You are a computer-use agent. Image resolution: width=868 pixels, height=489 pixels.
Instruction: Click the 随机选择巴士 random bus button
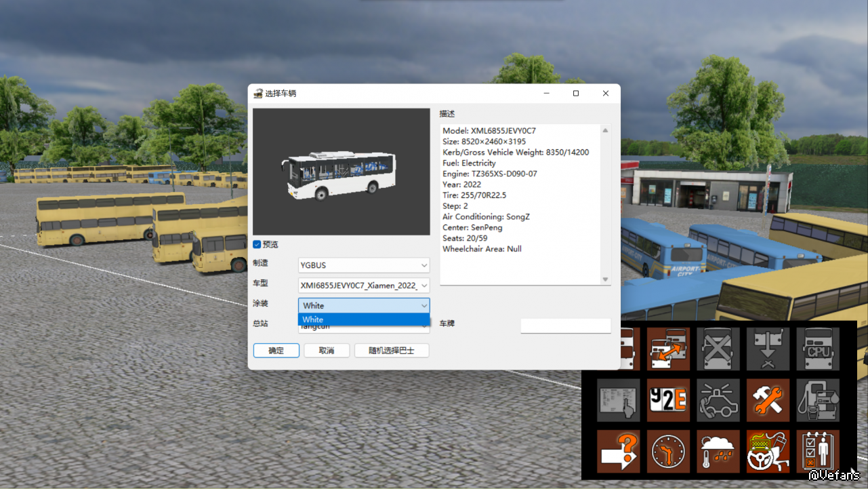pos(391,351)
